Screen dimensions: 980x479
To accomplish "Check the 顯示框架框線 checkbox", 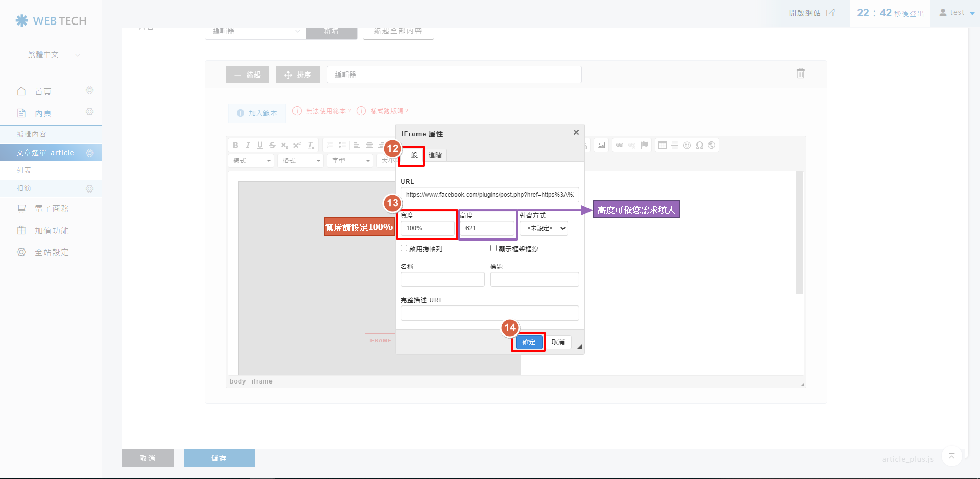I will tap(493, 248).
